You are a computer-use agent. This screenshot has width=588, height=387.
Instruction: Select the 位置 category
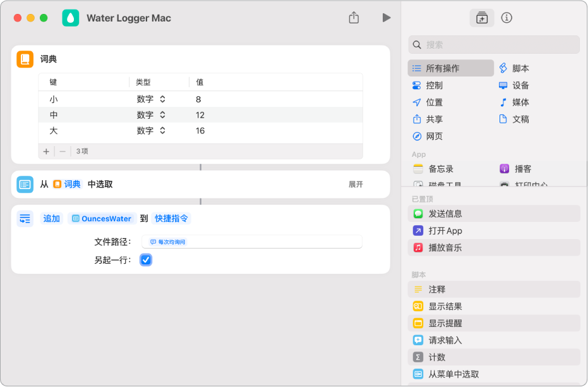coord(427,102)
